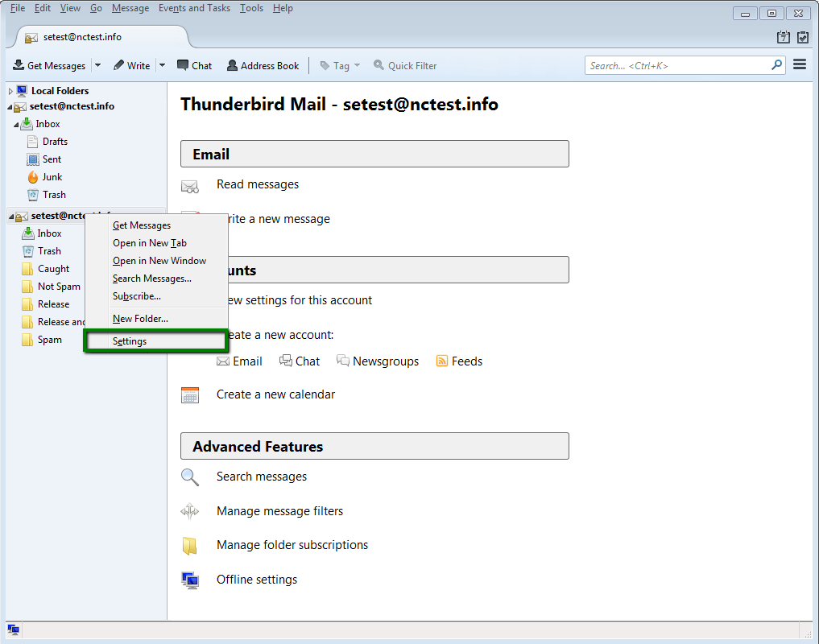Choose Subscribe... in context menu
819x644 pixels.
pyautogui.click(x=156, y=296)
